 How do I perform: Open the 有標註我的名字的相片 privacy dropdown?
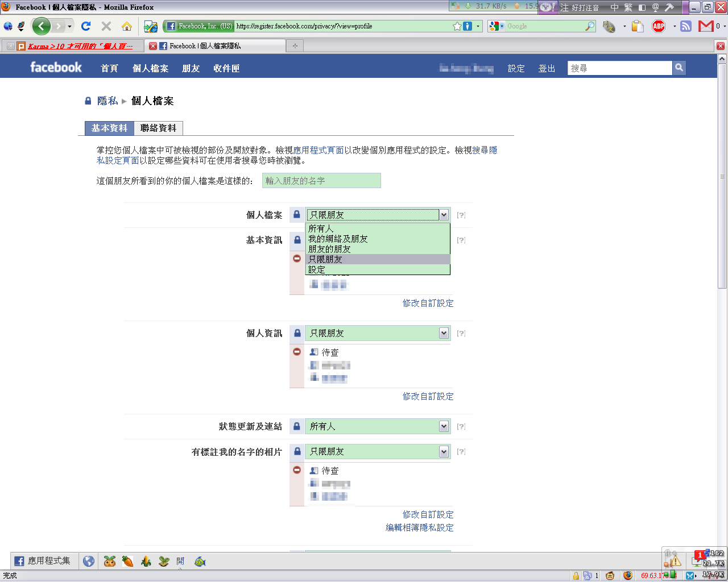(x=378, y=451)
